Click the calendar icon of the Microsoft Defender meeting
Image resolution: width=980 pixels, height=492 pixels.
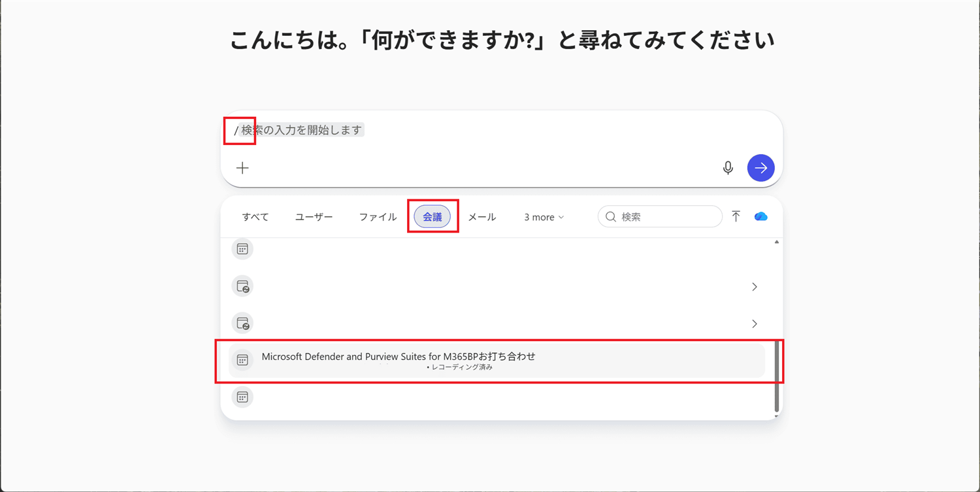point(242,360)
